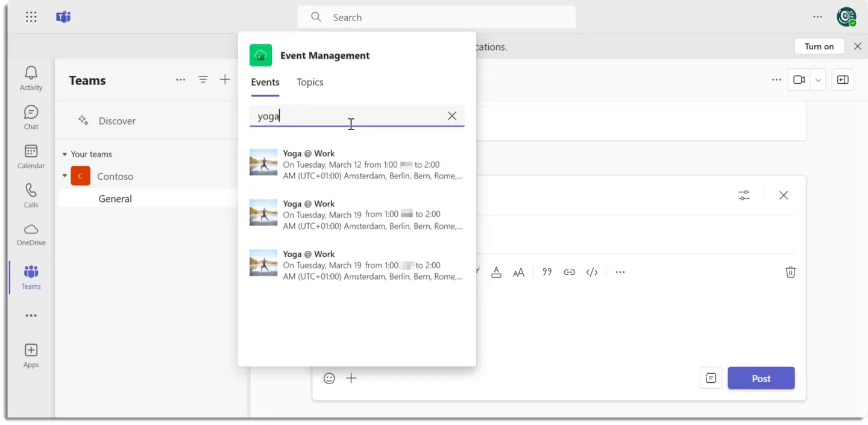The image size is (868, 425).
Task: Filter the teams list
Action: (x=203, y=80)
